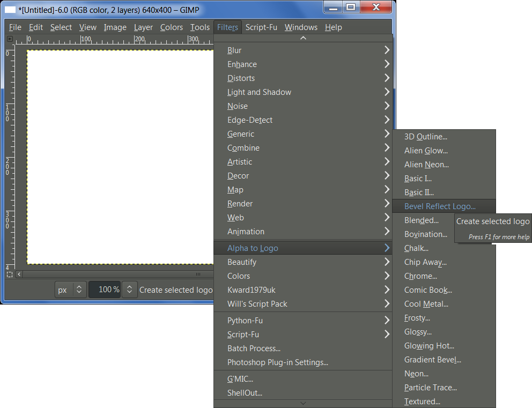Viewport: 532px width, 408px height.
Task: Open the Windows menu
Action: pos(301,27)
